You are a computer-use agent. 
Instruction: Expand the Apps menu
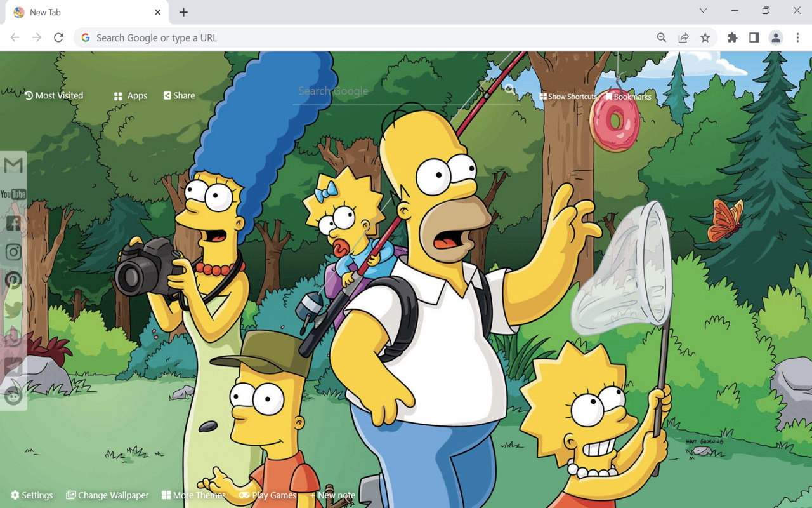click(x=130, y=95)
